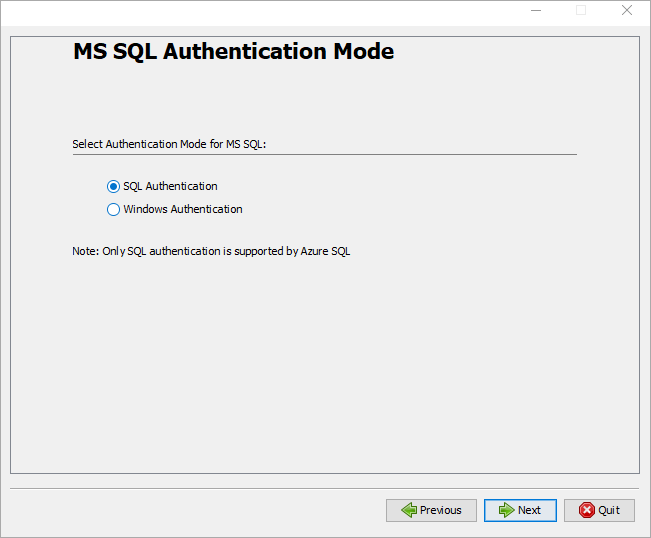Minimize the installer window
Screen dimensions: 651x538
pyautogui.click(x=535, y=10)
